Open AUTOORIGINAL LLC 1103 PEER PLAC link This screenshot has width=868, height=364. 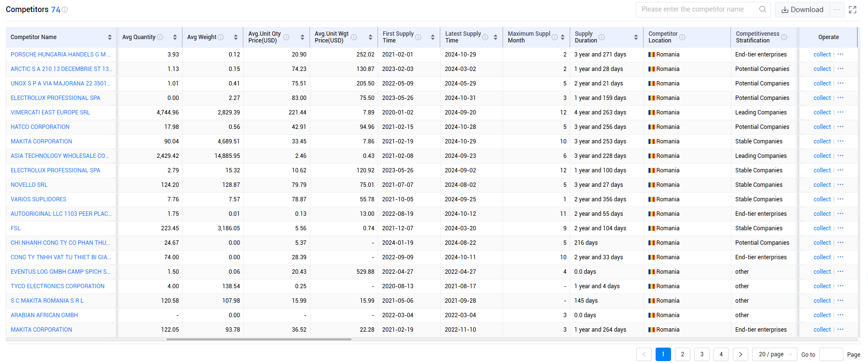pyautogui.click(x=61, y=214)
